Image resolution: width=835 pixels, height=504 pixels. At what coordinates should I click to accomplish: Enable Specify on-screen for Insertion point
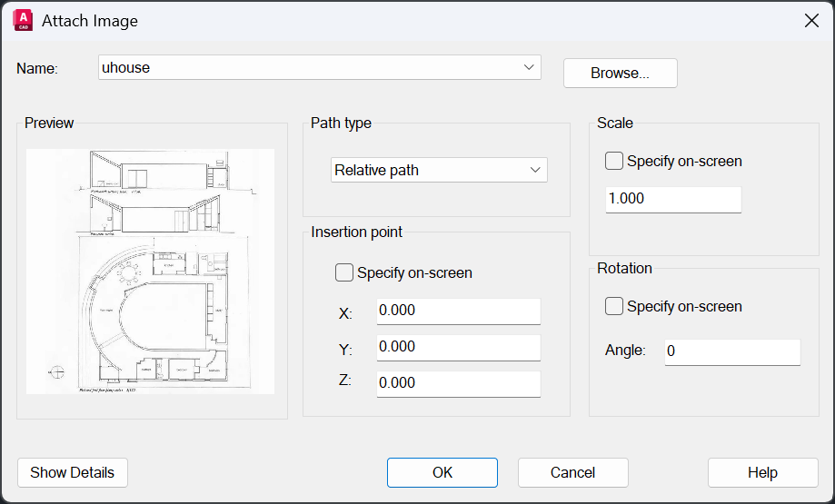345,272
